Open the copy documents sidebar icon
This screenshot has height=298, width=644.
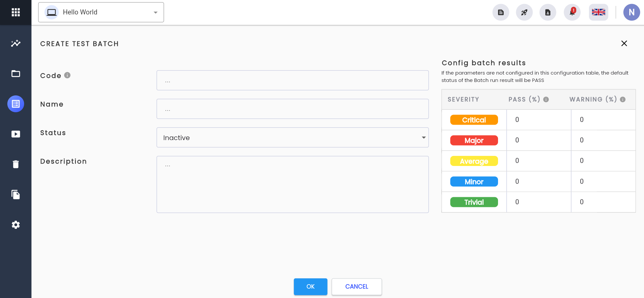(16, 195)
